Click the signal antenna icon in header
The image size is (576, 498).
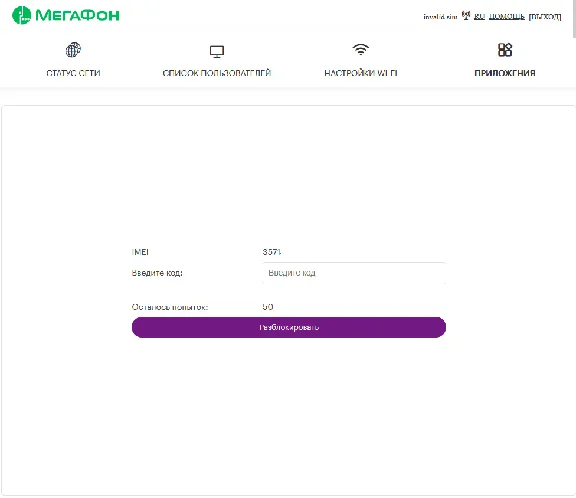tap(466, 15)
